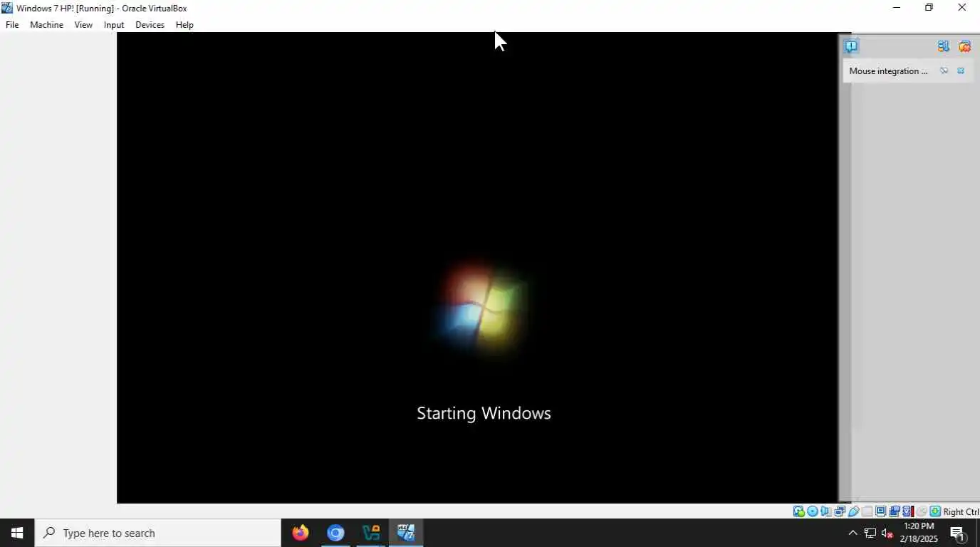Viewport: 980px width, 547px height.
Task: Launch Firefox from the taskbar
Action: click(x=301, y=533)
